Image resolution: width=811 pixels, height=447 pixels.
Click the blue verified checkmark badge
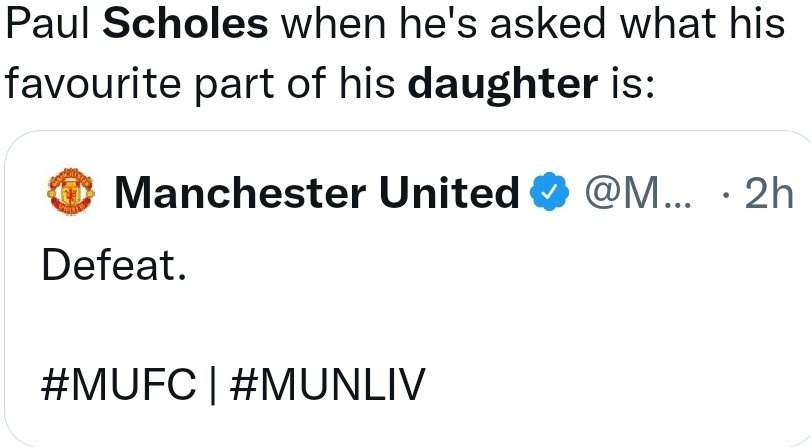547,193
